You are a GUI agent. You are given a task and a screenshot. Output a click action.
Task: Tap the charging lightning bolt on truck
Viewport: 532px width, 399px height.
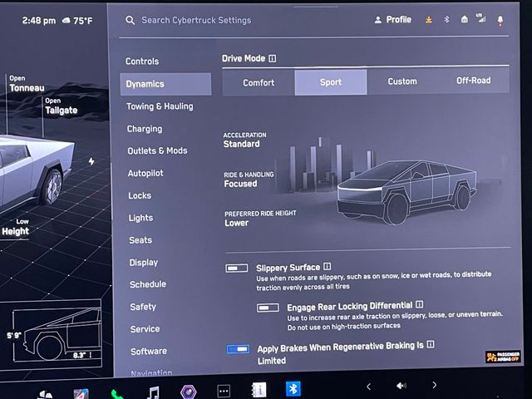pyautogui.click(x=91, y=161)
